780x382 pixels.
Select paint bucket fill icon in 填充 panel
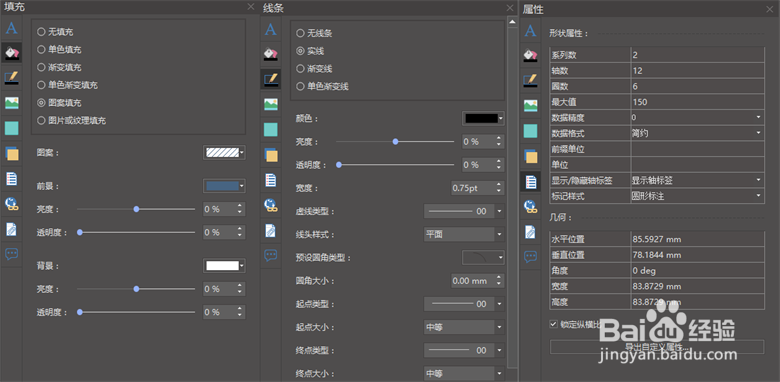tap(11, 52)
